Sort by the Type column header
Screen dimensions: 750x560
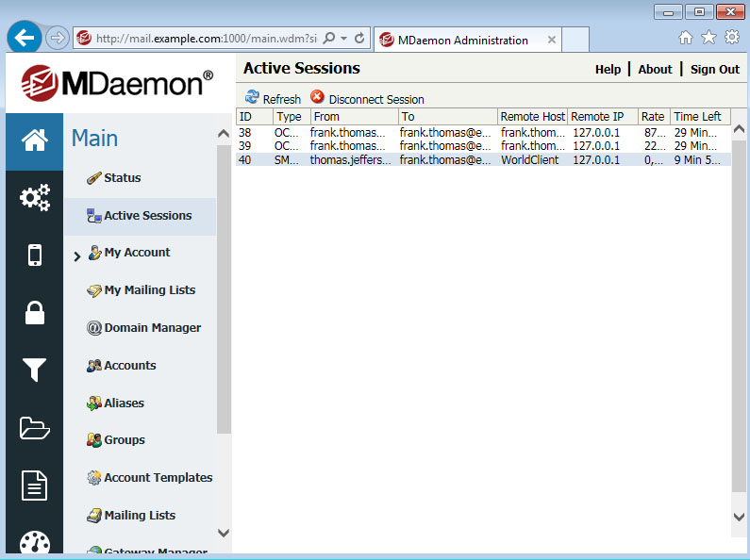coord(292,117)
